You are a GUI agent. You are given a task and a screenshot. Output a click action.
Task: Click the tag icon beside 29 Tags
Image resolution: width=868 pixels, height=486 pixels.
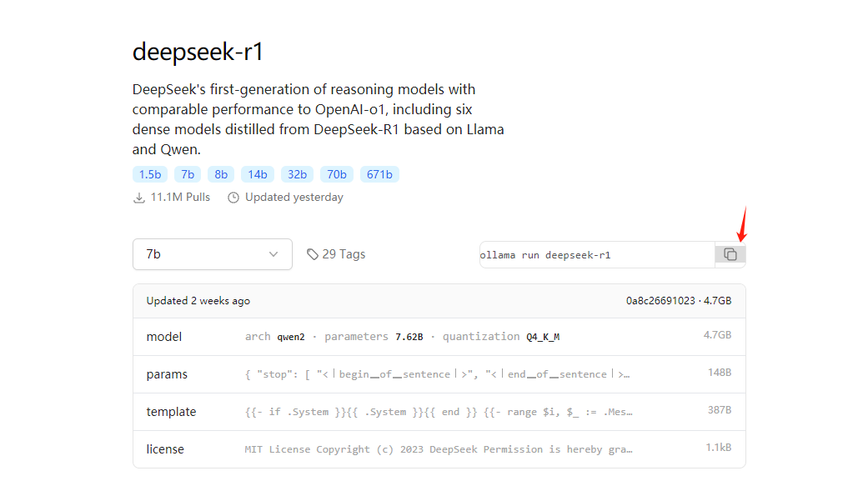313,254
